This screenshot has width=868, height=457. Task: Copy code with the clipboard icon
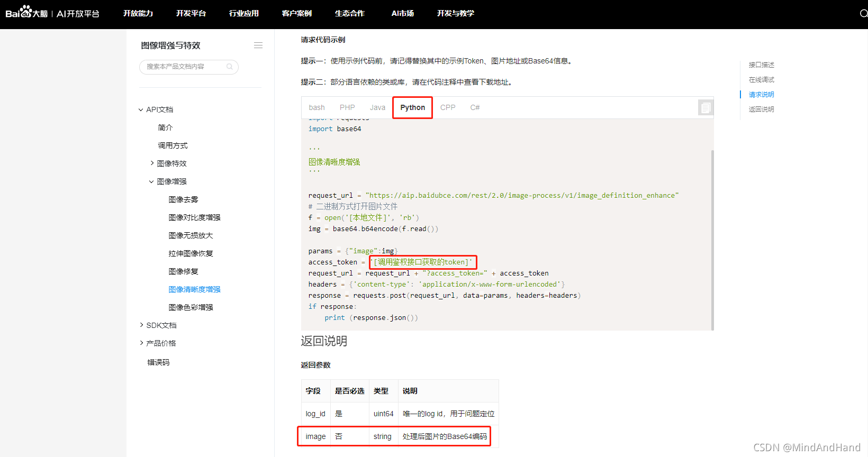pos(705,108)
